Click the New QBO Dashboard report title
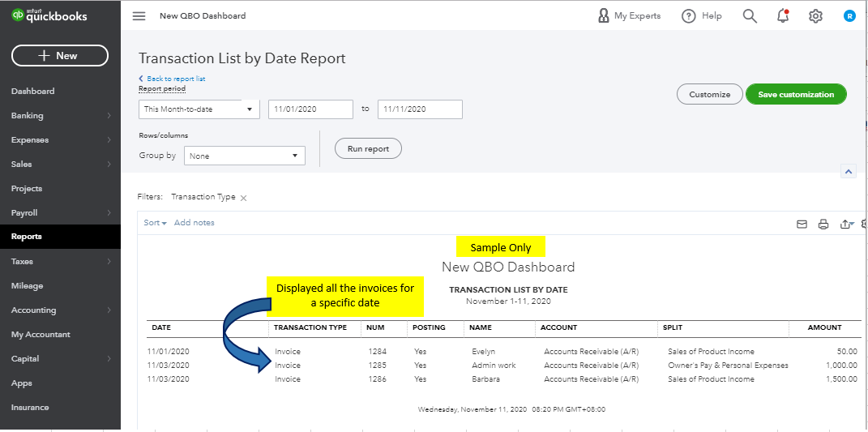 point(507,267)
